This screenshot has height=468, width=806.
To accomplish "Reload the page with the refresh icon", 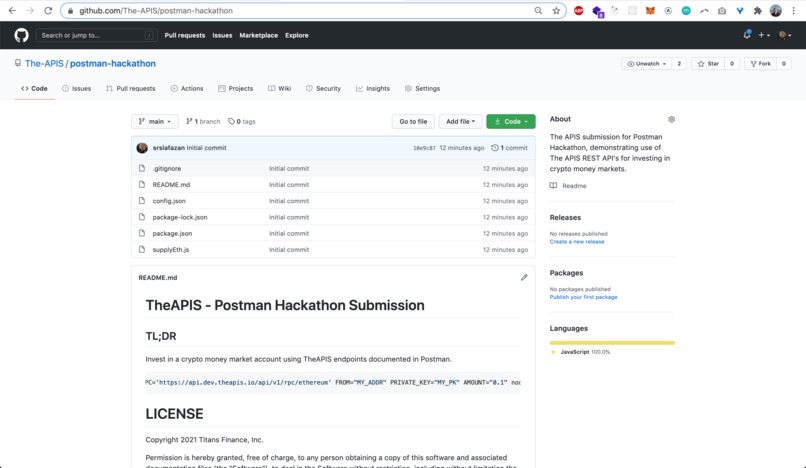I will point(48,10).
